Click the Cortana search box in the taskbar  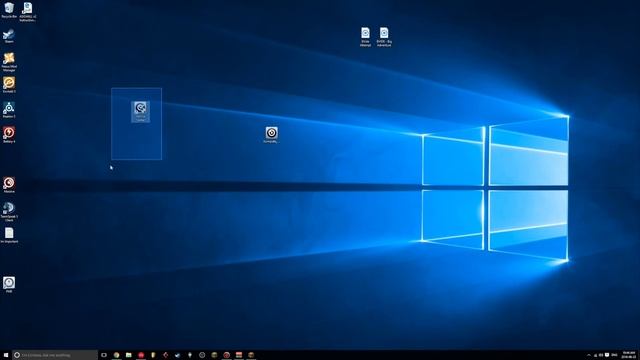click(55, 355)
